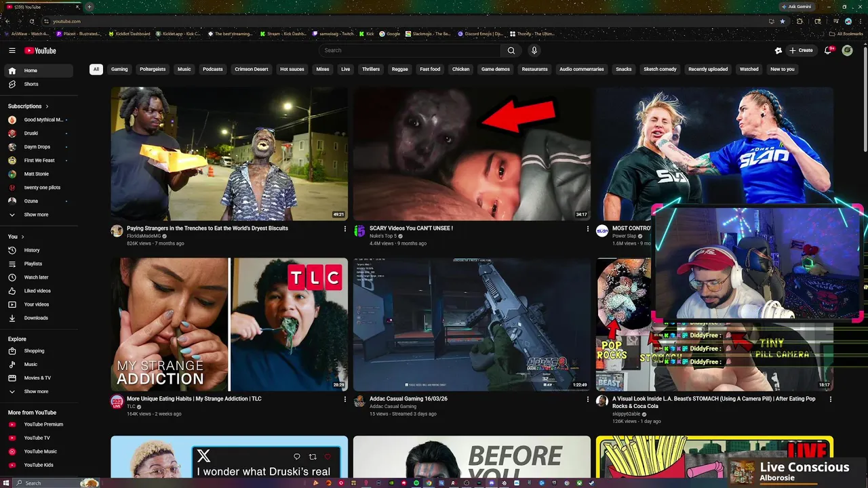This screenshot has width=868, height=488.
Task: Click the Addac Casual Gaming channel avatar
Action: [x=359, y=401]
